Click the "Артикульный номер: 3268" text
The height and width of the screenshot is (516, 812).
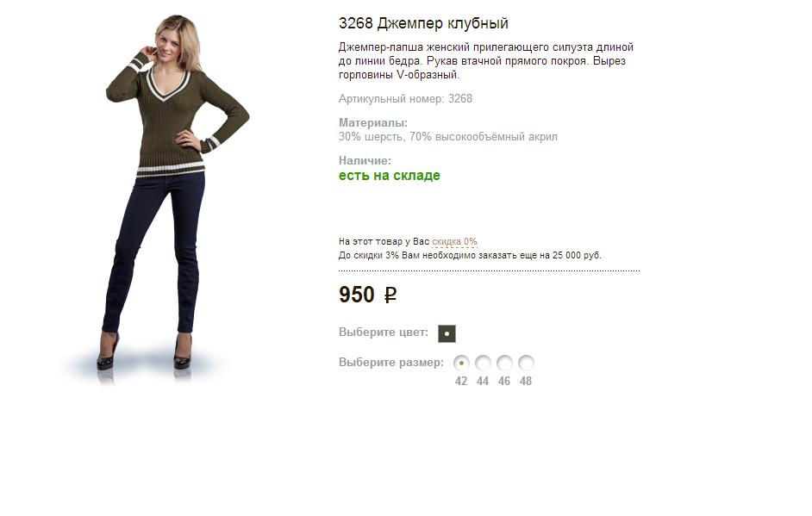click(405, 99)
